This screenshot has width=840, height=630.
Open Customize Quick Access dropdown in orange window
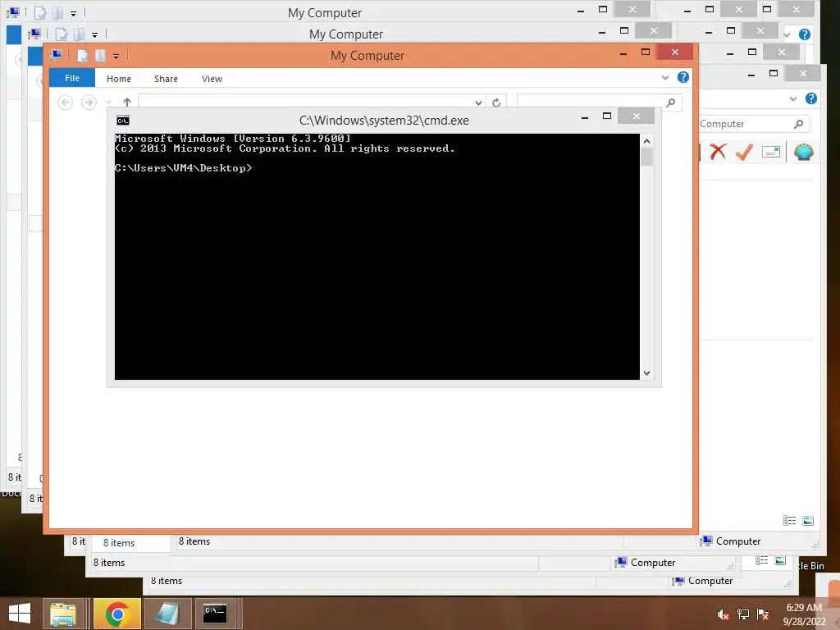116,57
